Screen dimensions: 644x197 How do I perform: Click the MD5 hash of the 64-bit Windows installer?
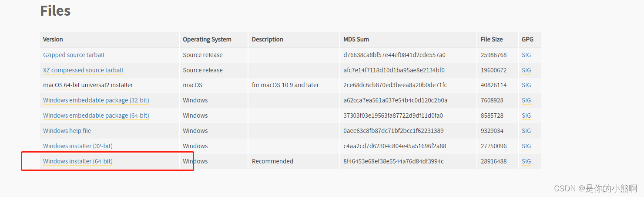[393, 161]
